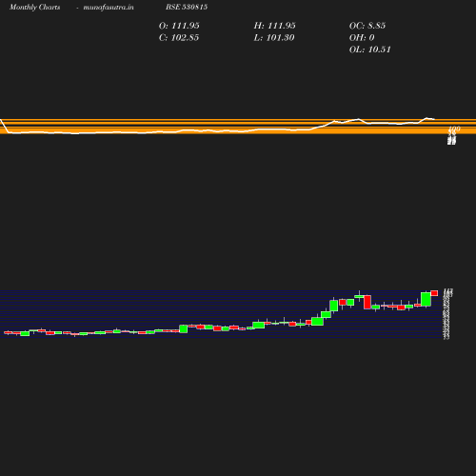Click the 'OL: 10.51' value
476x476 pixels.
369,50
